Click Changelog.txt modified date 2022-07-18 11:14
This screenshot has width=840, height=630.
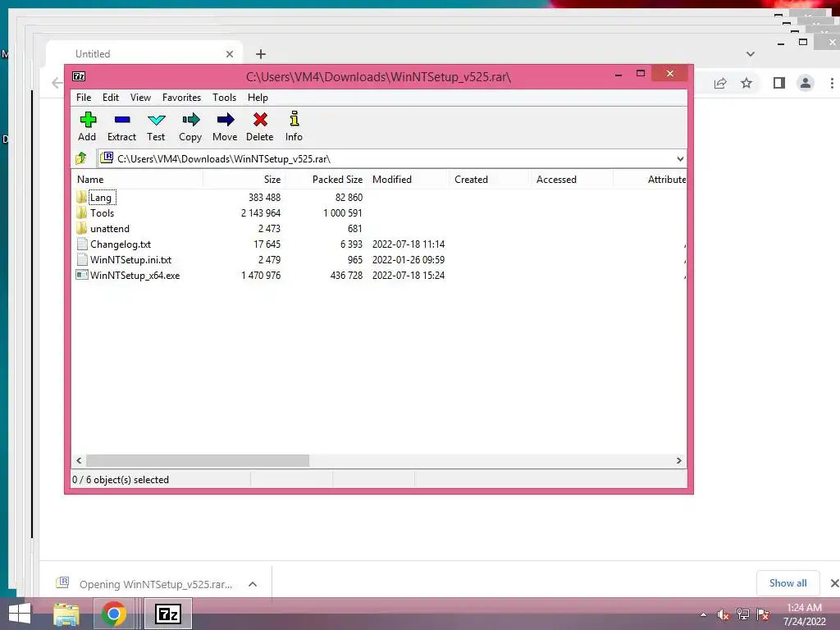(409, 244)
